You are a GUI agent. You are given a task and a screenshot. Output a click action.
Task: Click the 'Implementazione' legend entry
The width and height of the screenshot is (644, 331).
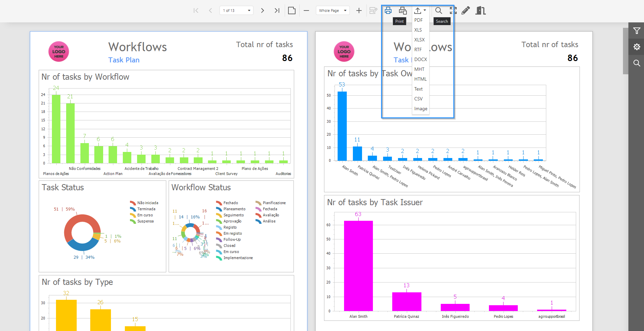[x=235, y=258]
